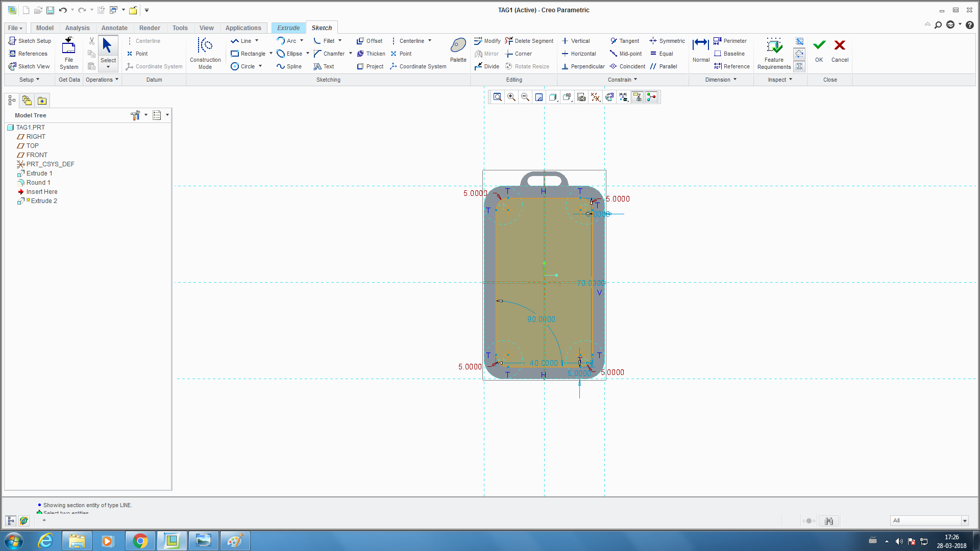
Task: Click Delete Segment tool
Action: click(x=529, y=41)
